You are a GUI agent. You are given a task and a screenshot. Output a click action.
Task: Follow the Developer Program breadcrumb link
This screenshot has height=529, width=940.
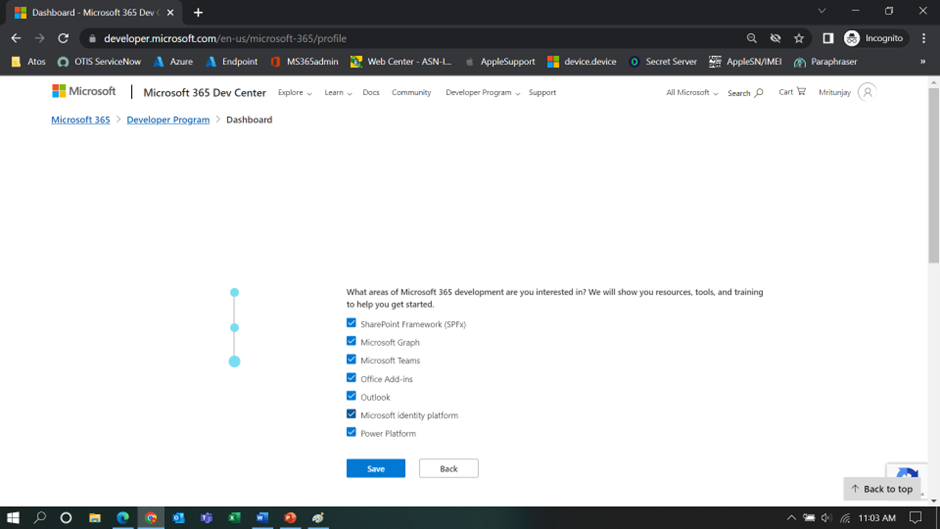(x=168, y=119)
